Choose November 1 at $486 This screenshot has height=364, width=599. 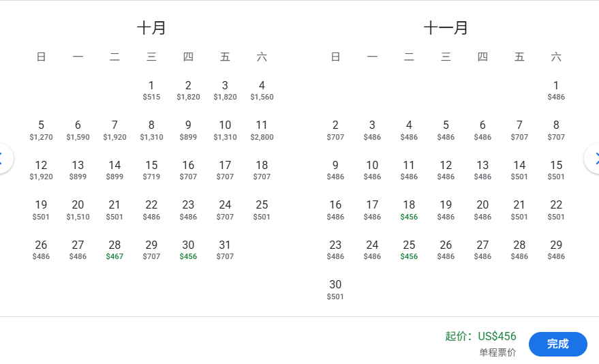pos(556,91)
